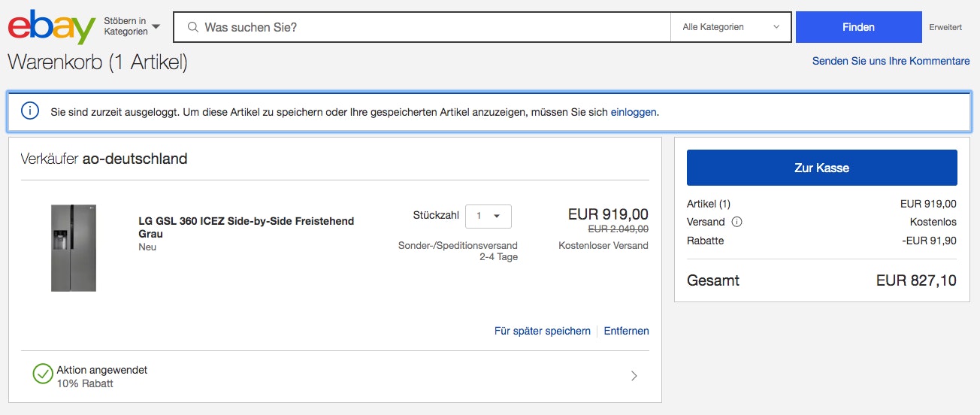Open the Stöbern in Kategorien menu
The width and height of the screenshot is (980, 415).
click(x=132, y=27)
